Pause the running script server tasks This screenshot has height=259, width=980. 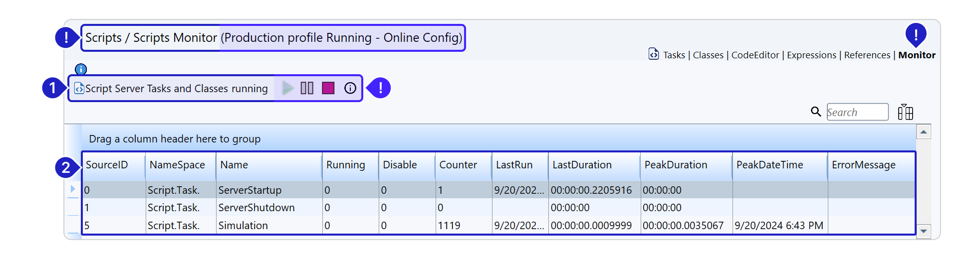pyautogui.click(x=307, y=88)
